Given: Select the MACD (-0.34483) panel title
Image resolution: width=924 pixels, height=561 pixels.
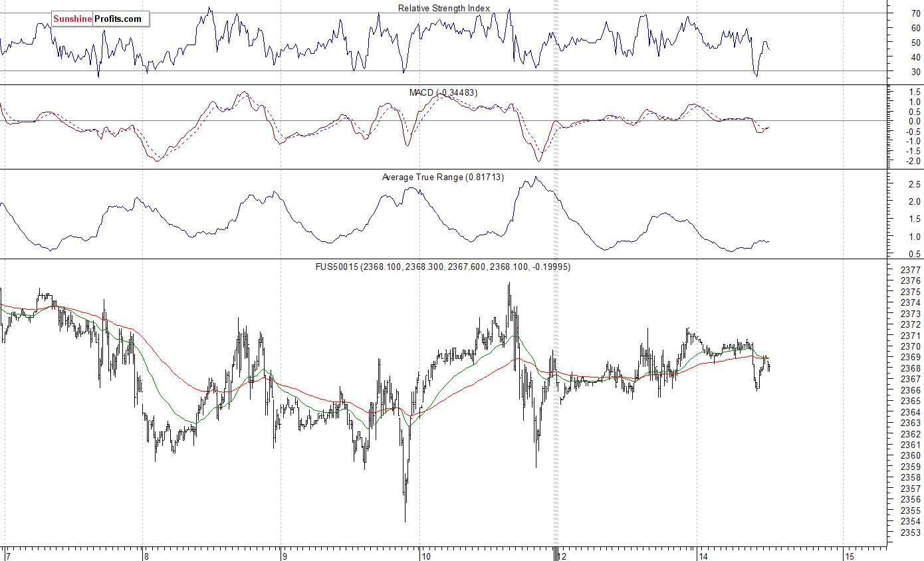Looking at the screenshot, I should click(x=443, y=92).
